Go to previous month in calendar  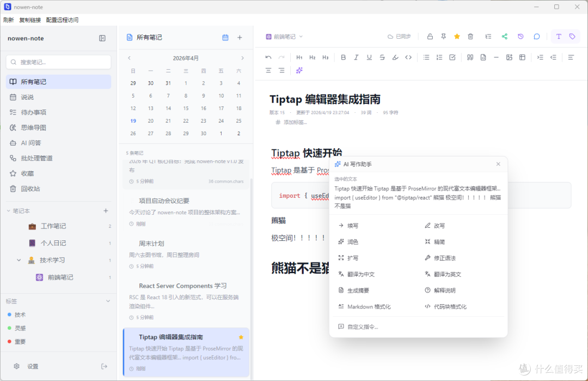pos(130,58)
